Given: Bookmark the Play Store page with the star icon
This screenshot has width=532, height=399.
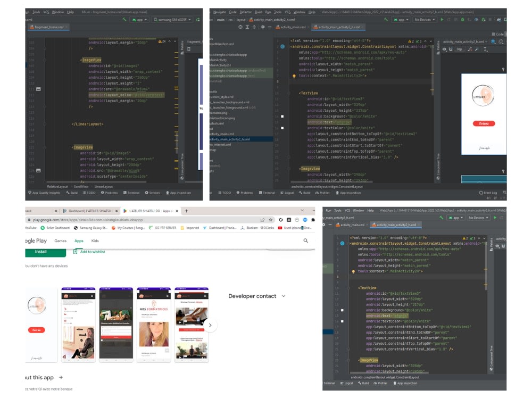Looking at the screenshot, I should tap(271, 220).
